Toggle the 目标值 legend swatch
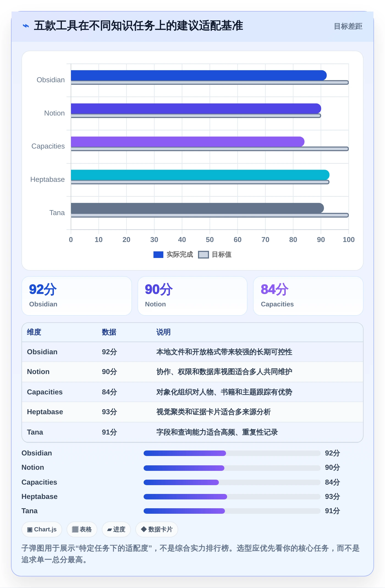The width and height of the screenshot is (385, 588). (204, 255)
